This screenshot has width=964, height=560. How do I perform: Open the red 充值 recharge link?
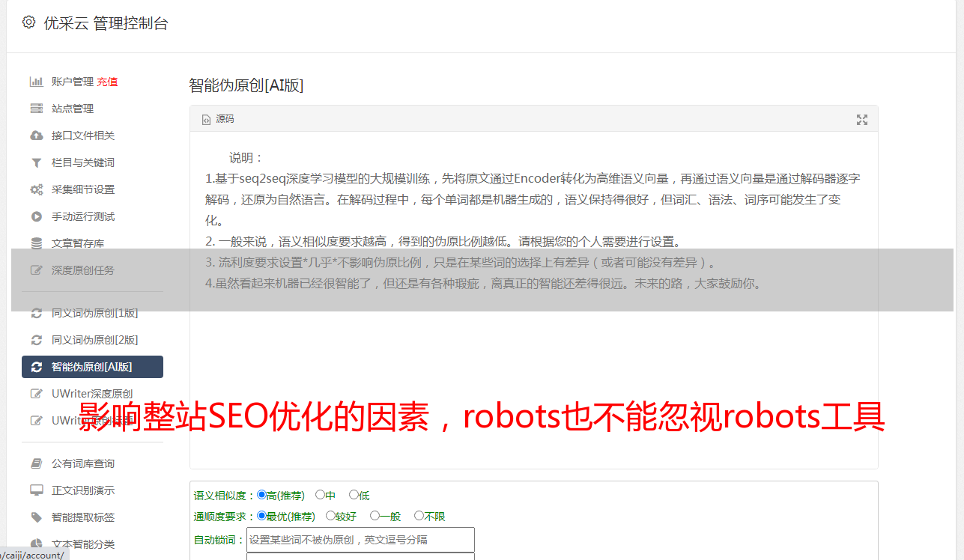[107, 82]
